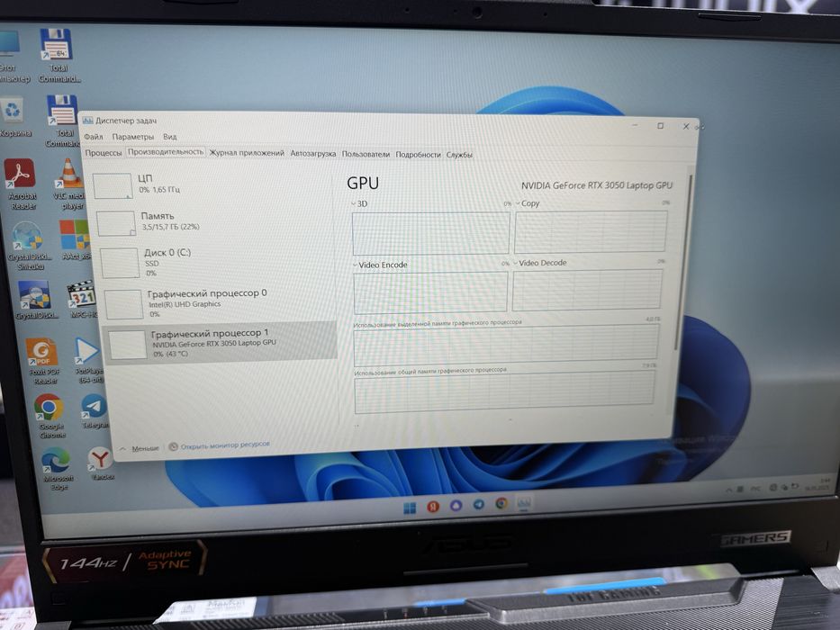This screenshot has width=840, height=630.
Task: Open Telegram desktop shortcut
Action: [x=95, y=411]
